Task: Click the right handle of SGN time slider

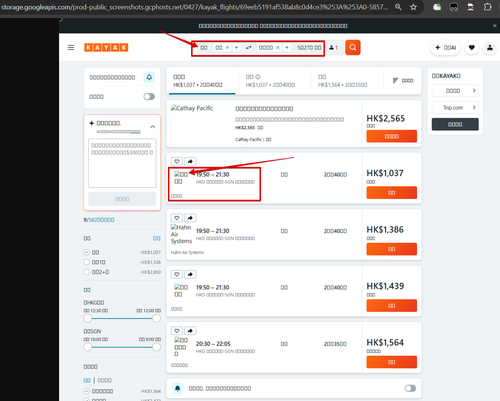Action: pos(156,347)
